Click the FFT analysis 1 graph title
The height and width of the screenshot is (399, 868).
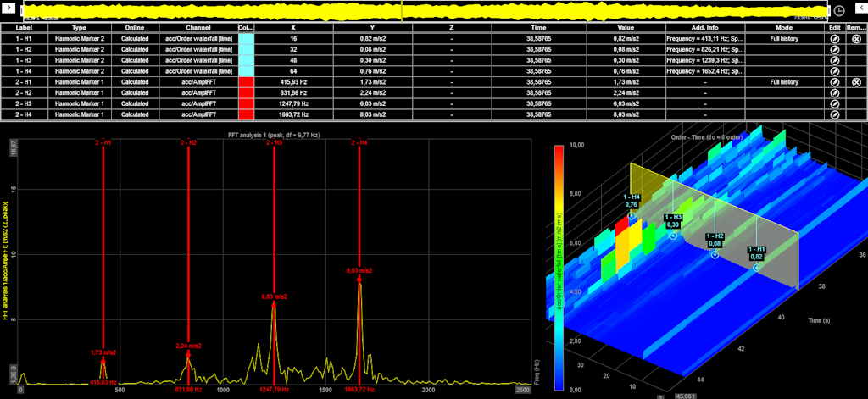(274, 135)
